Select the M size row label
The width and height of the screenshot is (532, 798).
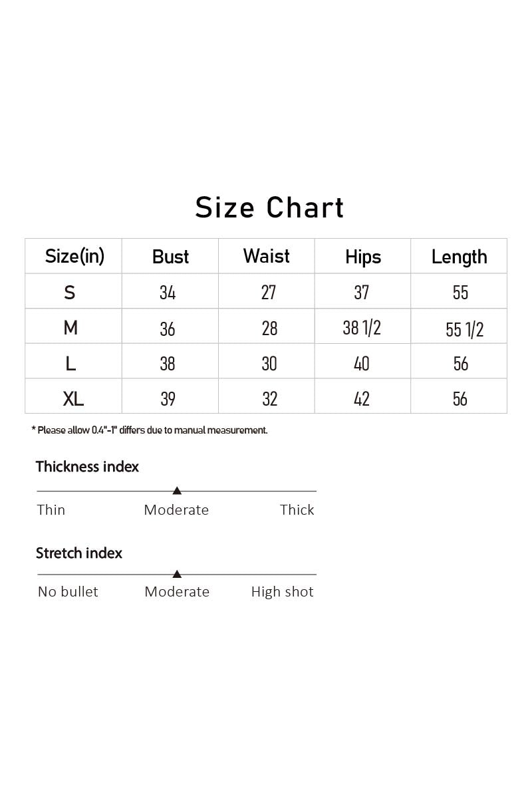click(70, 328)
